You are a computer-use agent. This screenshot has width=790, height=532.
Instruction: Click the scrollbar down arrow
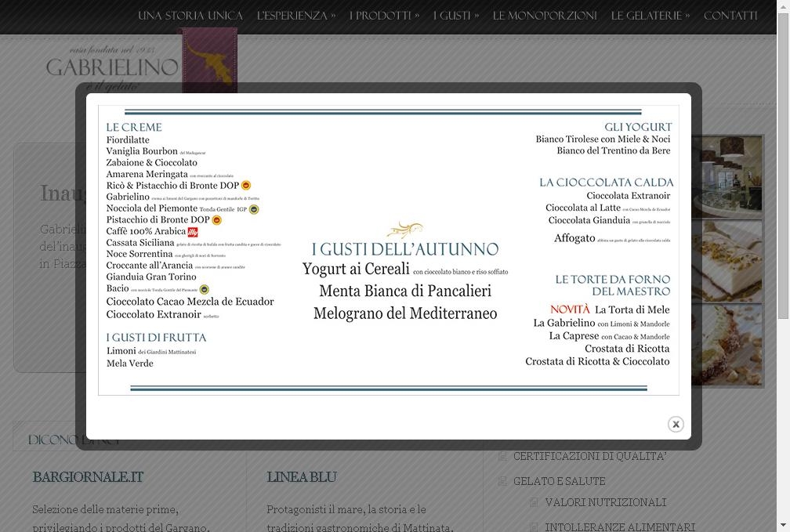tap(783, 527)
